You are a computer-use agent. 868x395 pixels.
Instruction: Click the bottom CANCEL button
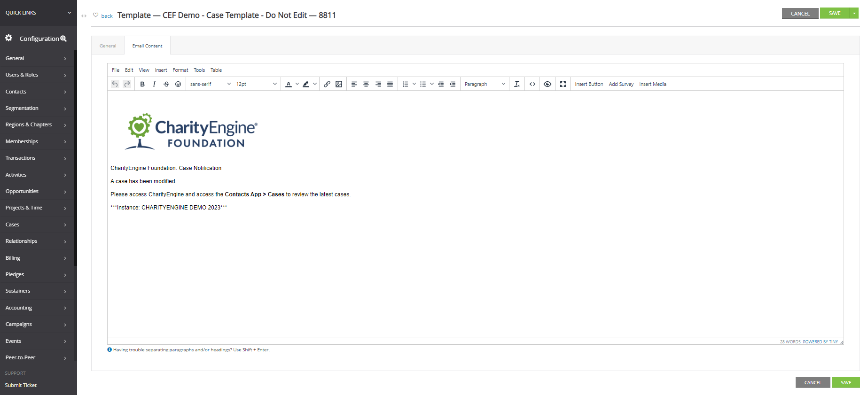[813, 382]
